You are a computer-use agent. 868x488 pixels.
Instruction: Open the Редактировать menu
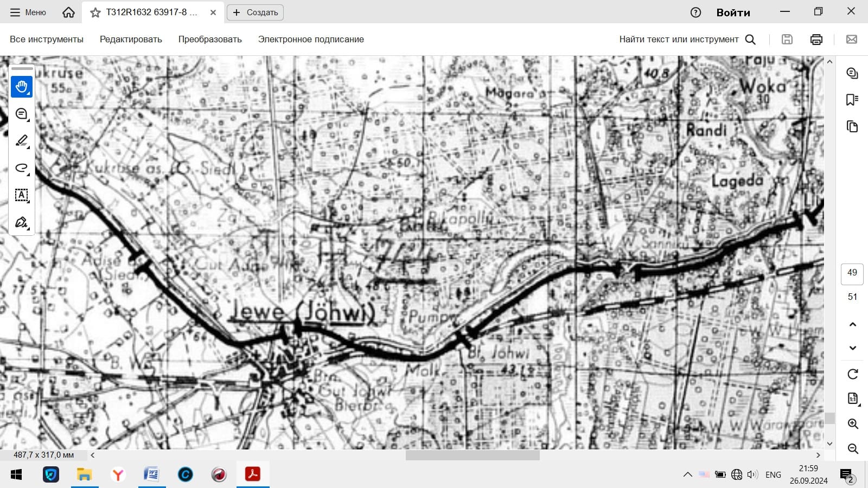131,39
